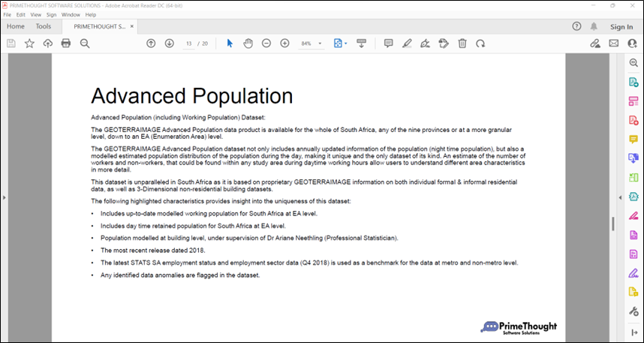
Task: Send file by email envelope icon
Action: (614, 44)
